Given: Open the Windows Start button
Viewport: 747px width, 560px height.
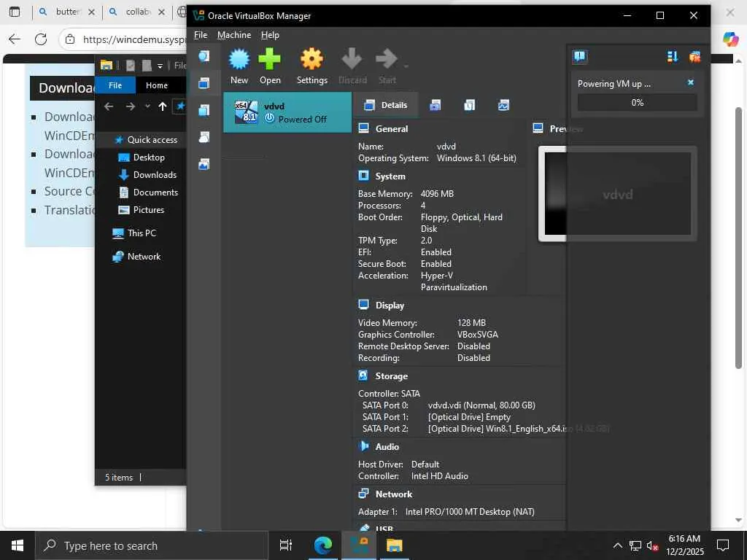Looking at the screenshot, I should pyautogui.click(x=18, y=545).
